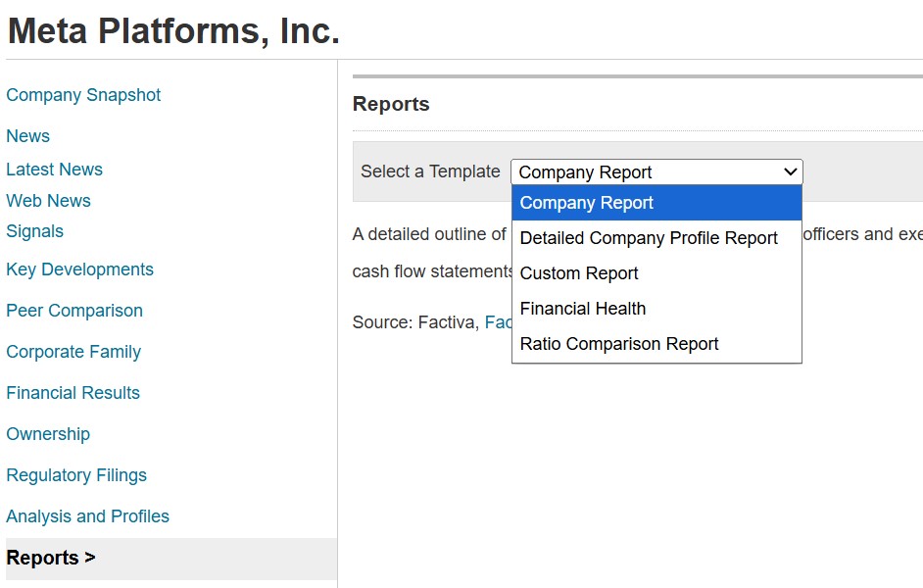This screenshot has width=923, height=588.
Task: Open the Corporate Family page
Action: coord(73,352)
